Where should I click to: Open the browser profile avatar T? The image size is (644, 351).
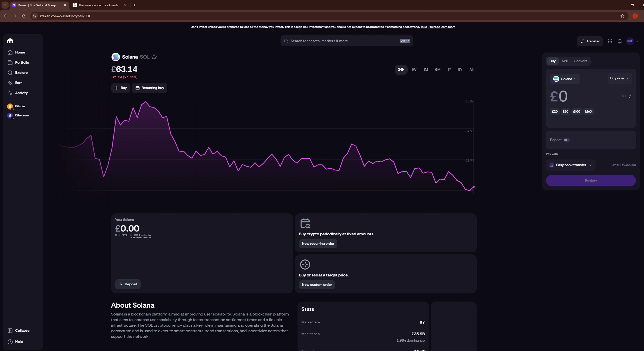pyautogui.click(x=635, y=16)
